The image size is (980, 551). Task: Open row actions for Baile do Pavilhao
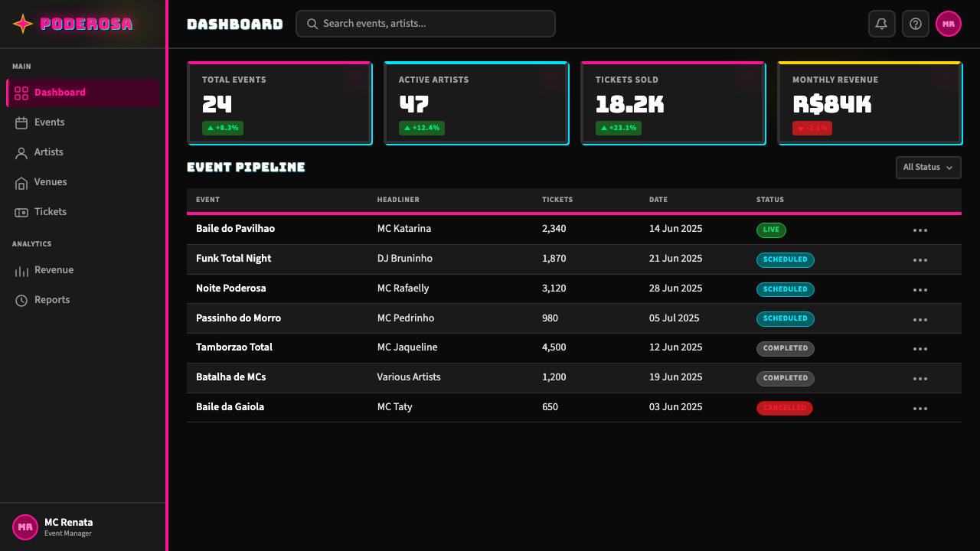[920, 230]
